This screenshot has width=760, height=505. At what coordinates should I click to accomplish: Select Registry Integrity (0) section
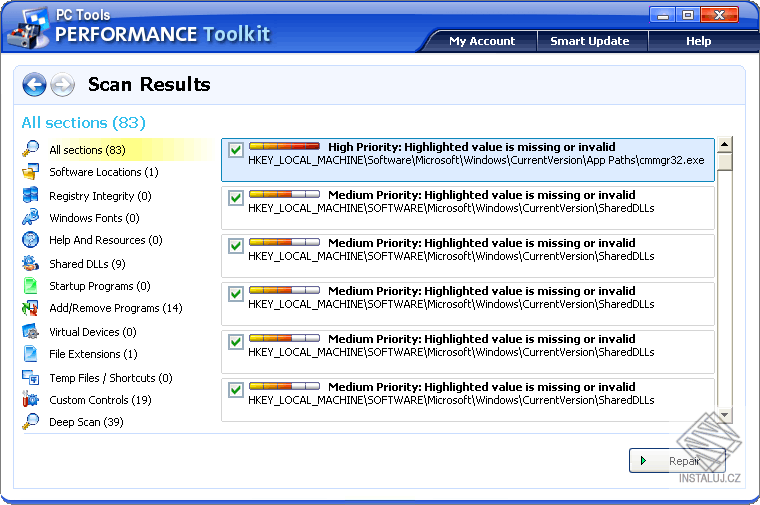pyautogui.click(x=100, y=196)
